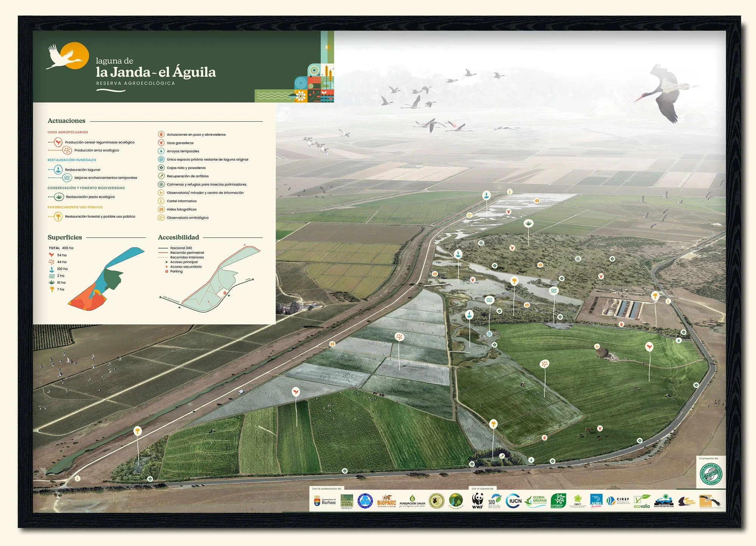Screen dimensions: 756x546
Task: Click the Recuperación de anfibios legend icon
Action: tap(161, 176)
